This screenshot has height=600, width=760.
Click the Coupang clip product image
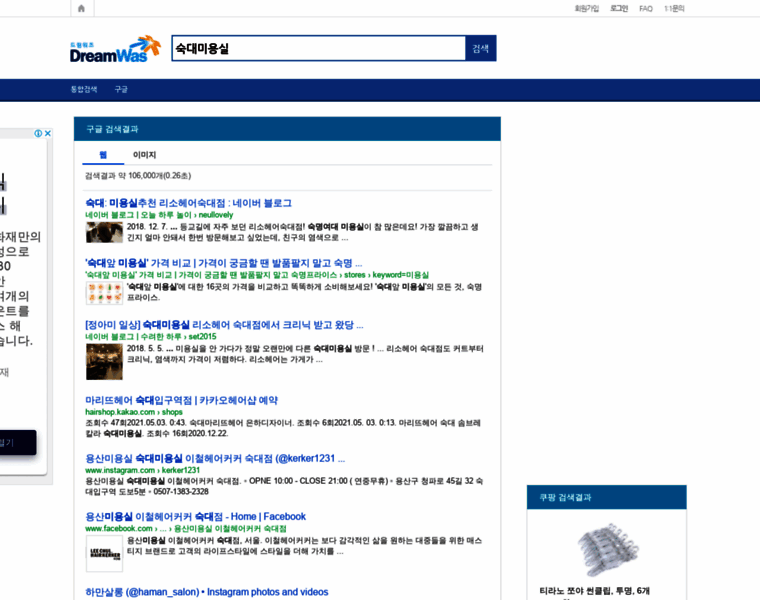608,549
